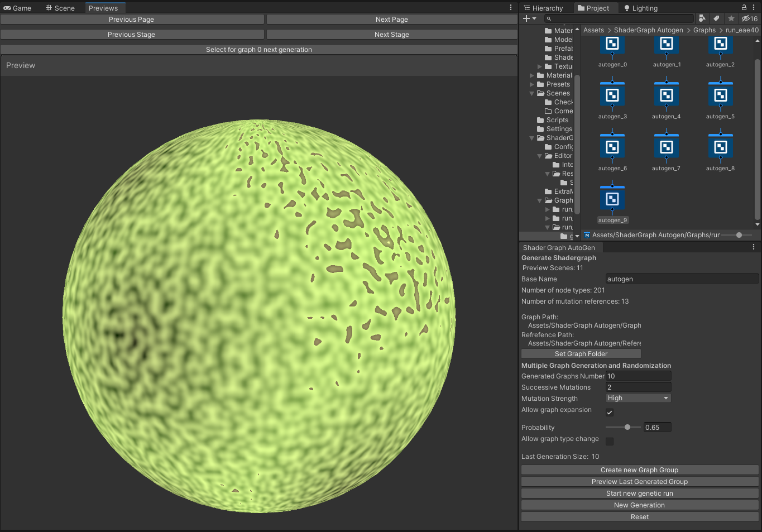This screenshot has height=532, width=762.
Task: Select the autogen_6 shader graph icon
Action: pos(612,147)
